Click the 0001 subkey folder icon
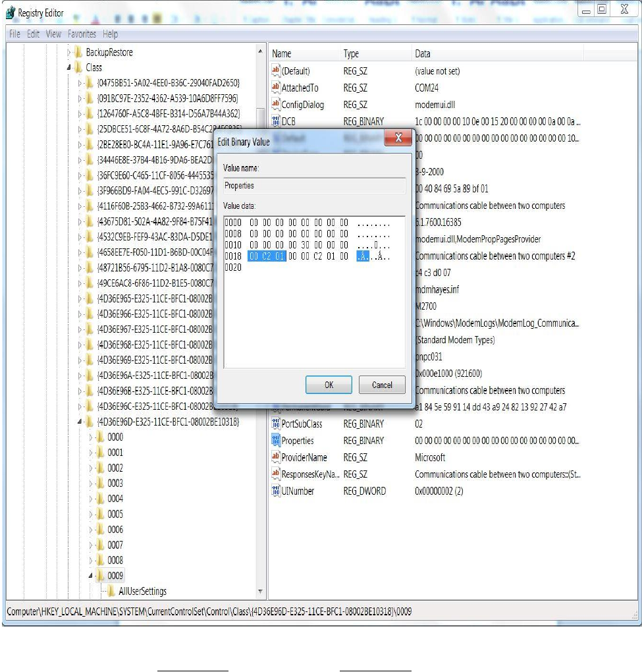The image size is (642, 672). pyautogui.click(x=100, y=452)
